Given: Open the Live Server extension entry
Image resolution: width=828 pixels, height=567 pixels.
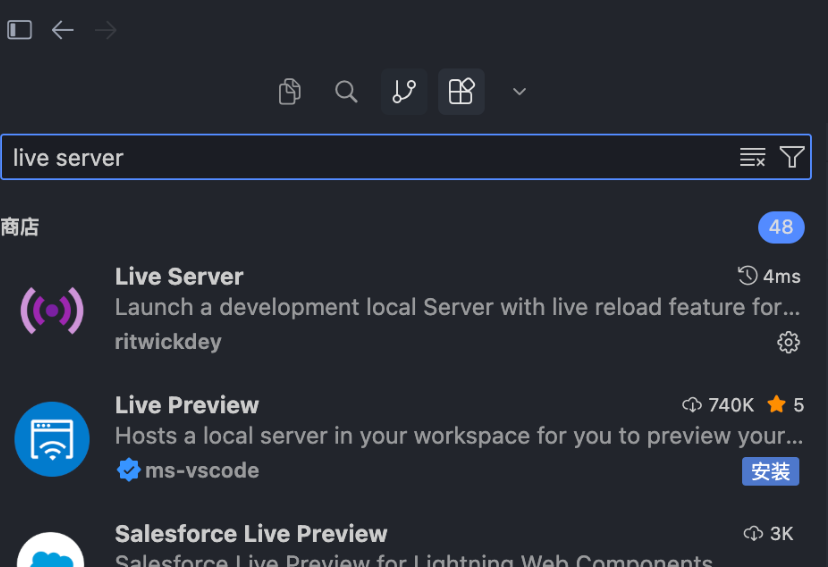Looking at the screenshot, I should [x=406, y=310].
